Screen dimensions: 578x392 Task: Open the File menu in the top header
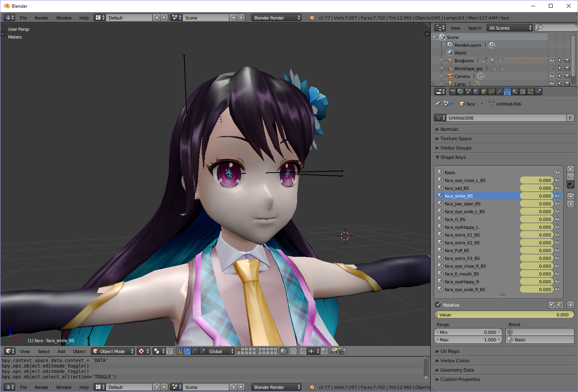coord(23,18)
